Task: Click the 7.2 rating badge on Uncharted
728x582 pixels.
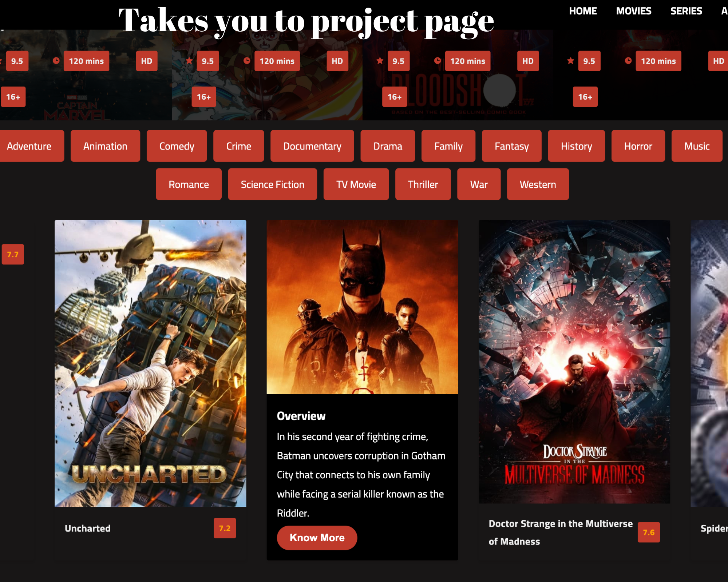Action: point(225,528)
